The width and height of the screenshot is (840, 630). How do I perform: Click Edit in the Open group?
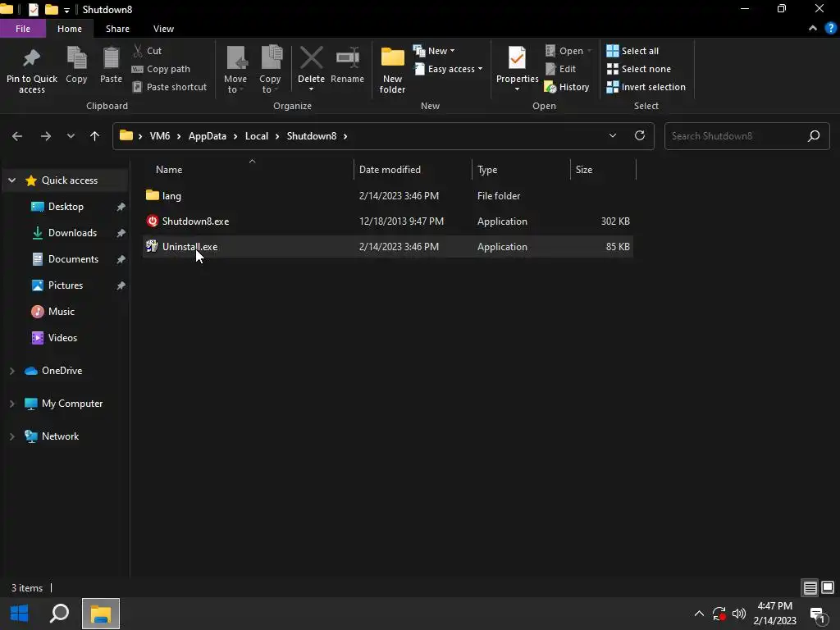coord(560,69)
